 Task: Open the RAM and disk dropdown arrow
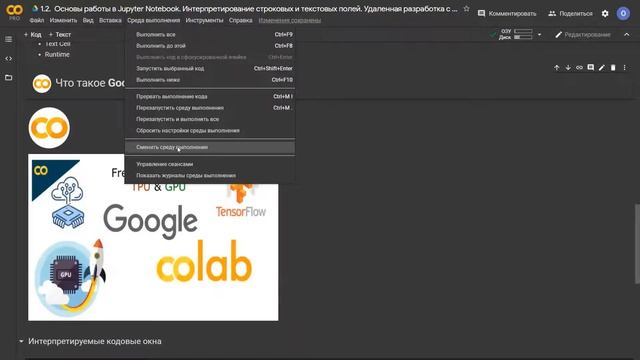[539, 35]
